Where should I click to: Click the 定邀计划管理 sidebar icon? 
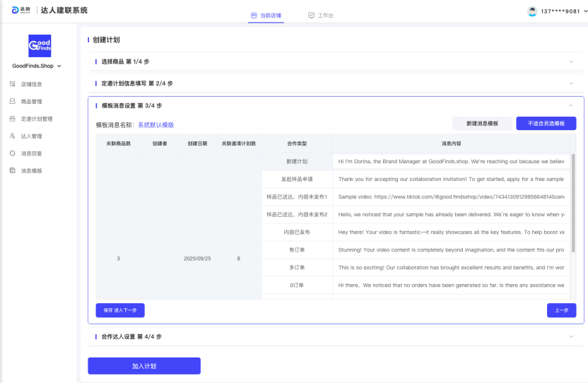[12, 119]
